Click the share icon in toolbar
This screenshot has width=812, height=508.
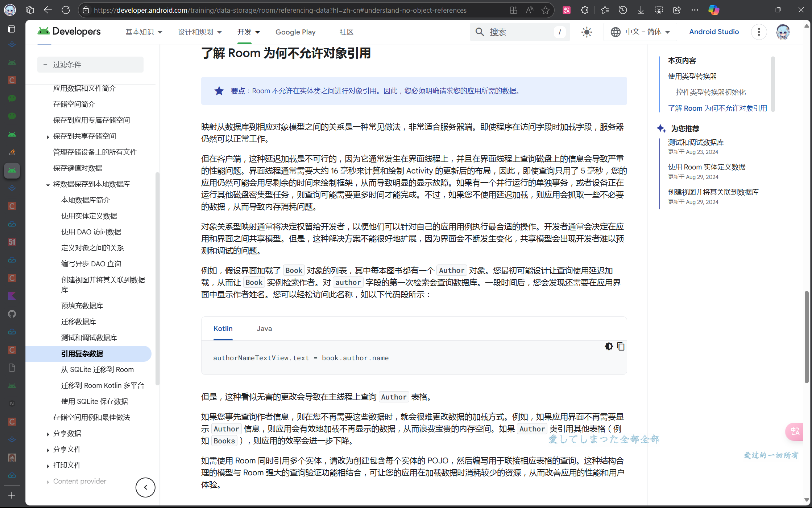(x=677, y=10)
